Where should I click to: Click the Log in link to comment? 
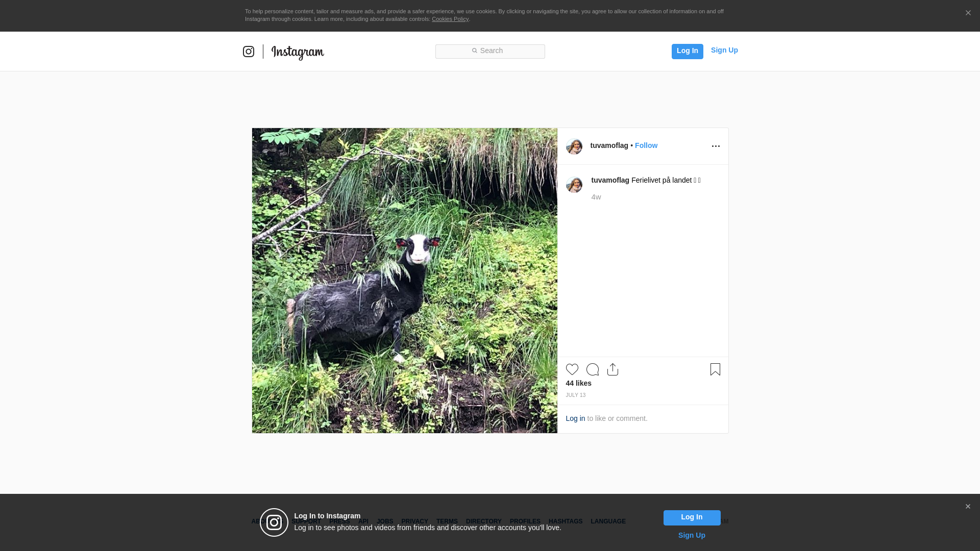pos(575,418)
